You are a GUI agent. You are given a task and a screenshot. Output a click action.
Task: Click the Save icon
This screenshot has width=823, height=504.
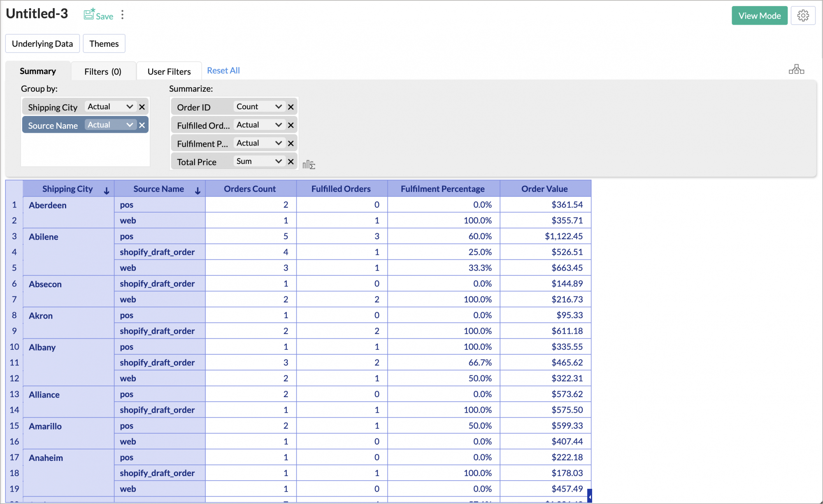[89, 15]
